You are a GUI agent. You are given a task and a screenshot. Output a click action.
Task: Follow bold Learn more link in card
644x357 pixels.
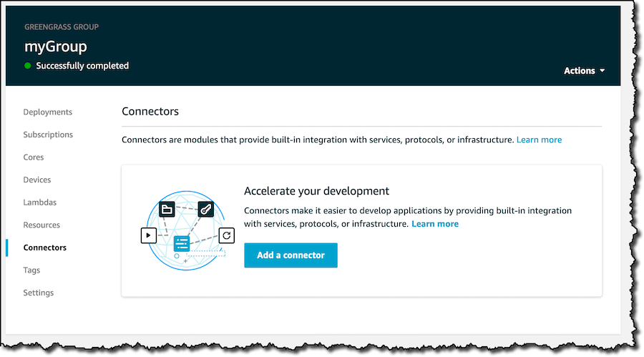click(x=435, y=224)
